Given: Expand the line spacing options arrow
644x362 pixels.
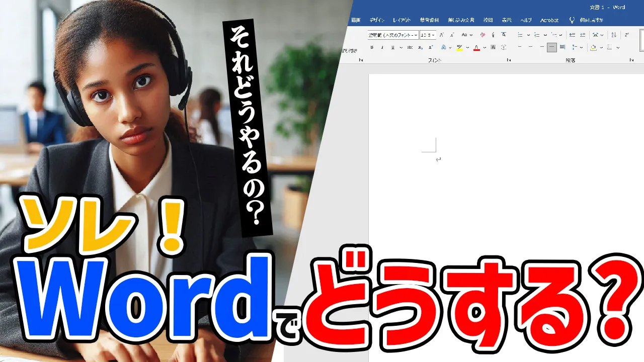Looking at the screenshot, I should [x=581, y=47].
